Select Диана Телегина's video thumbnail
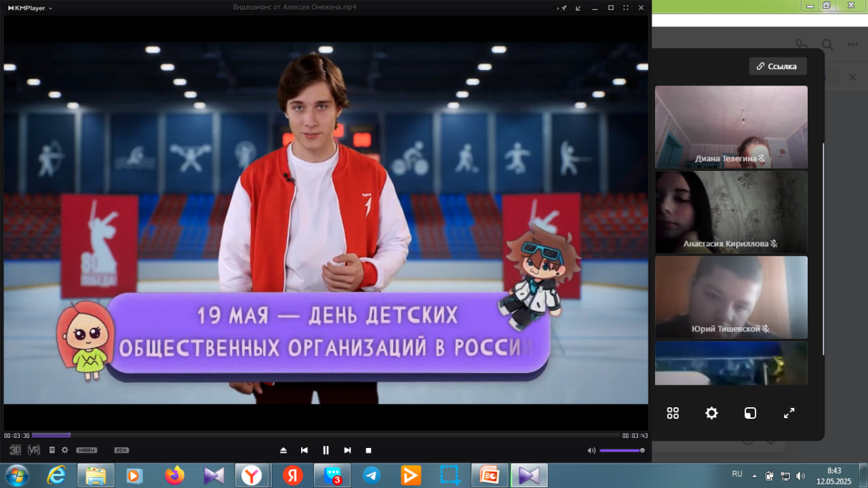 point(731,126)
